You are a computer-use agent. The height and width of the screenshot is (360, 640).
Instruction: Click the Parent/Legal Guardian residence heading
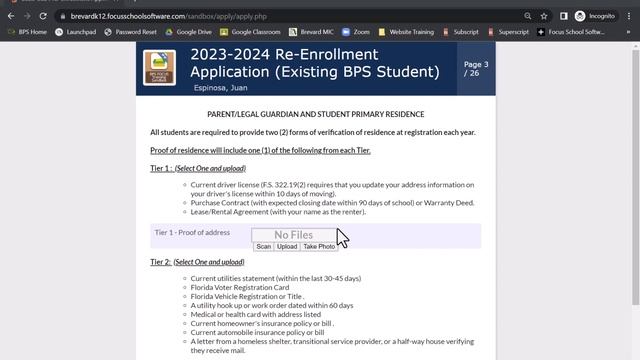(316, 114)
